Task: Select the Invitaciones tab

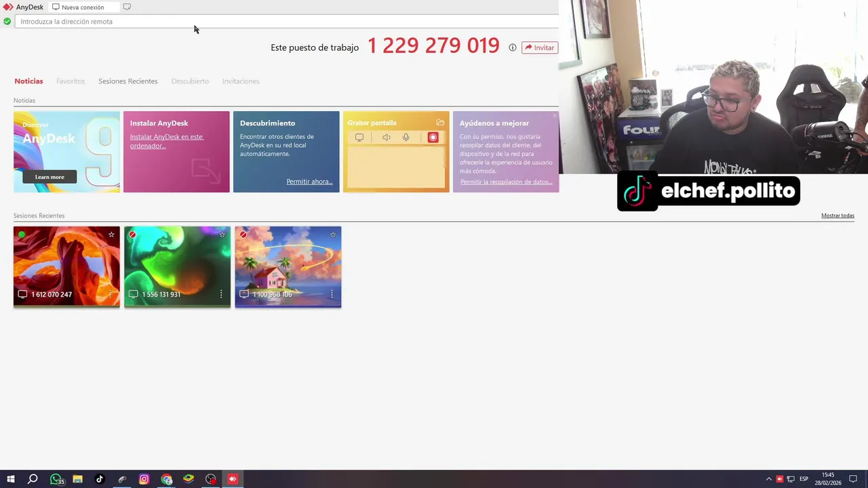Action: click(241, 81)
